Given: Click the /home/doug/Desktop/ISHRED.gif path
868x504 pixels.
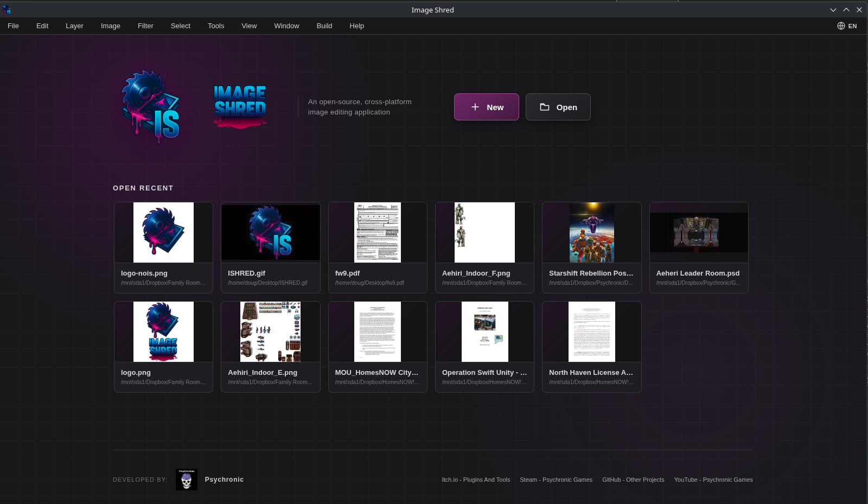Looking at the screenshot, I should point(267,283).
